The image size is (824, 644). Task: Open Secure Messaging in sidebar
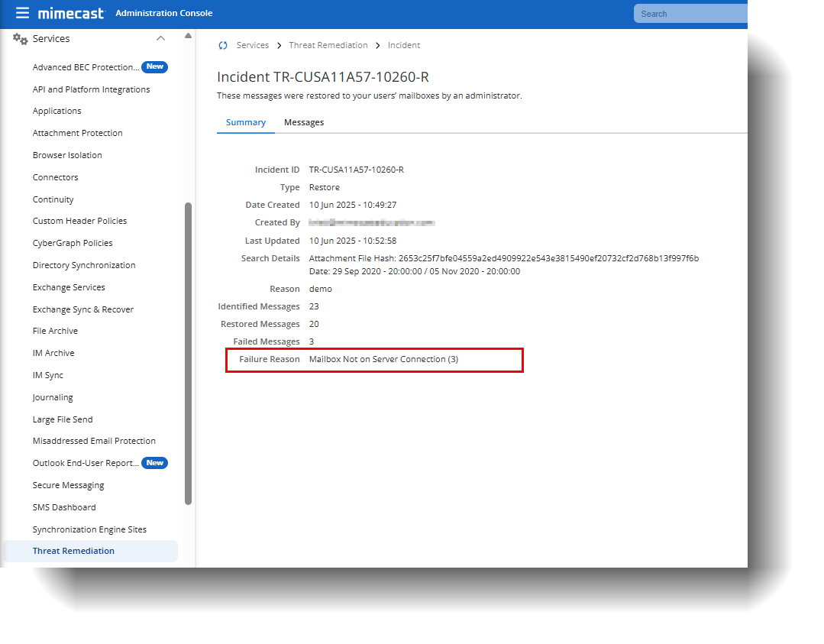(68, 485)
